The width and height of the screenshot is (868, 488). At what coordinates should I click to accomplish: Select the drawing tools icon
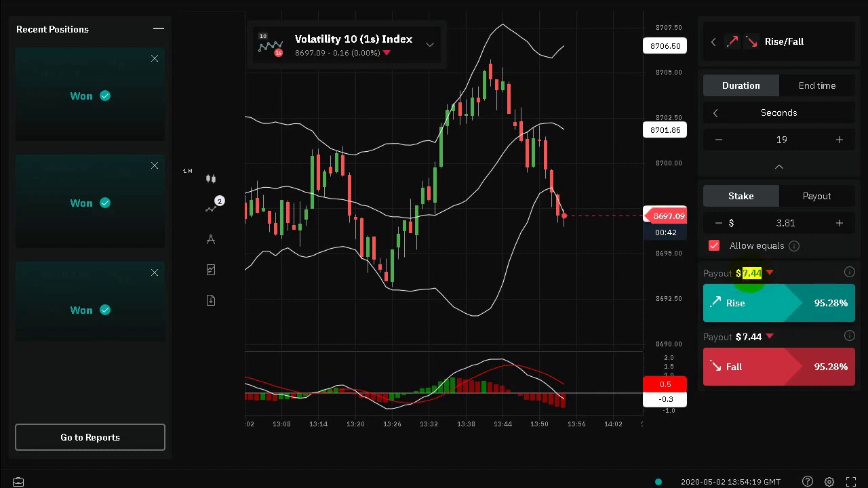pos(211,239)
